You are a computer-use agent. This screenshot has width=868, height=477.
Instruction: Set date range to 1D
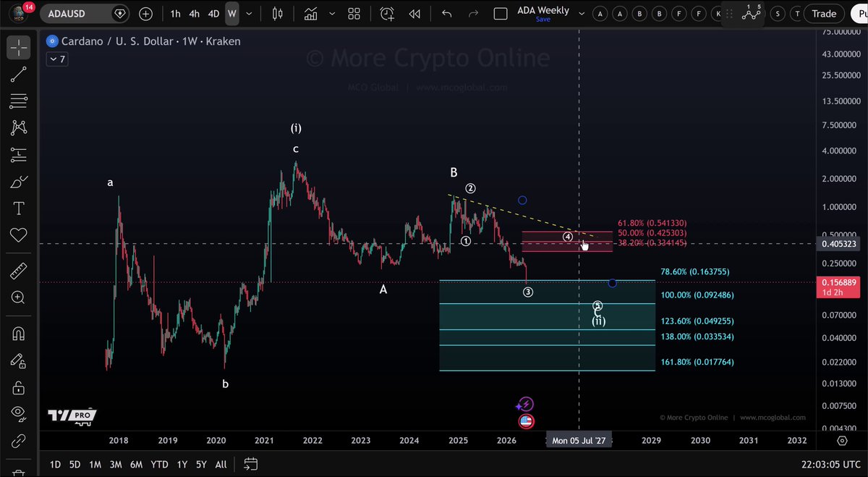(55, 464)
